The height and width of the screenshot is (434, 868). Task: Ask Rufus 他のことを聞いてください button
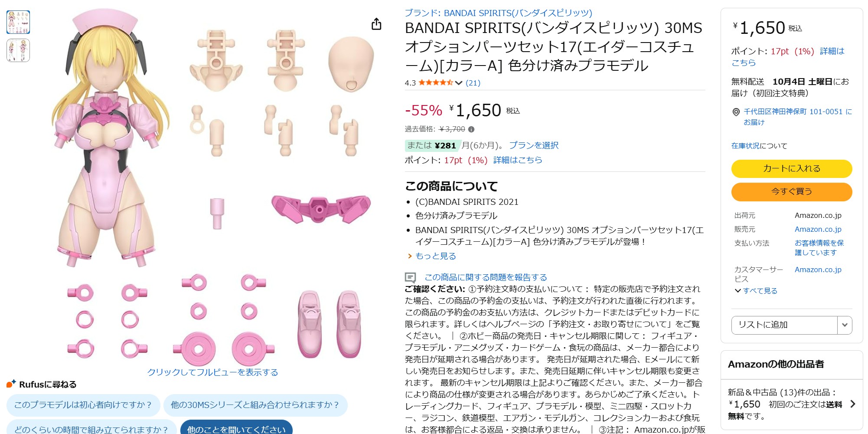point(236,428)
